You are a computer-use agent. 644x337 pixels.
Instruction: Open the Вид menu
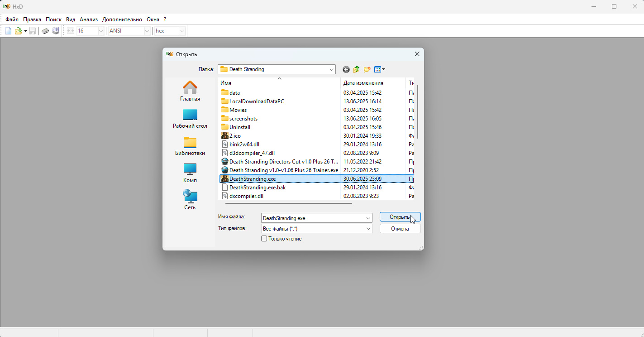click(71, 19)
